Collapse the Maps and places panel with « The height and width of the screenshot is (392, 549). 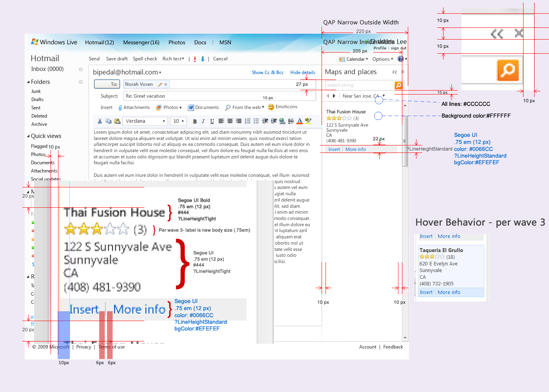click(394, 72)
